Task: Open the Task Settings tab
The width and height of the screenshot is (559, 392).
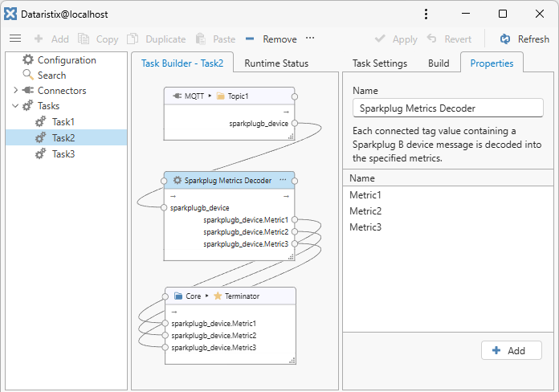Action: tap(380, 63)
